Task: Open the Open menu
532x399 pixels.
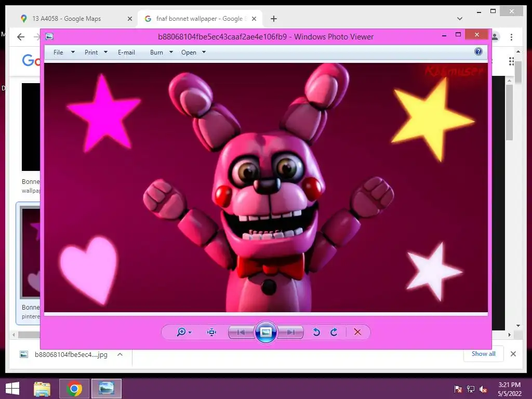Action: click(x=189, y=52)
